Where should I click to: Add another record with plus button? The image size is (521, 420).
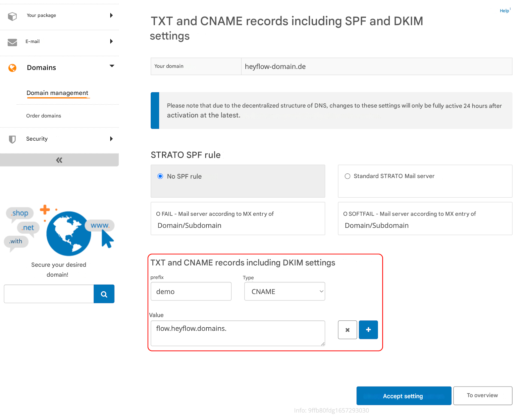tap(368, 330)
